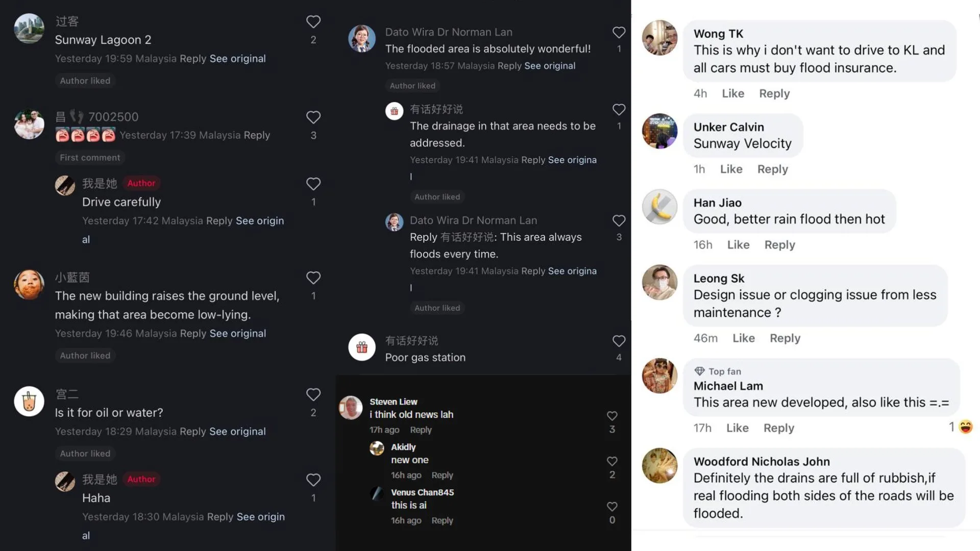
Task: Click laughing reaction emoji on Michael Lam's comment
Action: pos(966,427)
